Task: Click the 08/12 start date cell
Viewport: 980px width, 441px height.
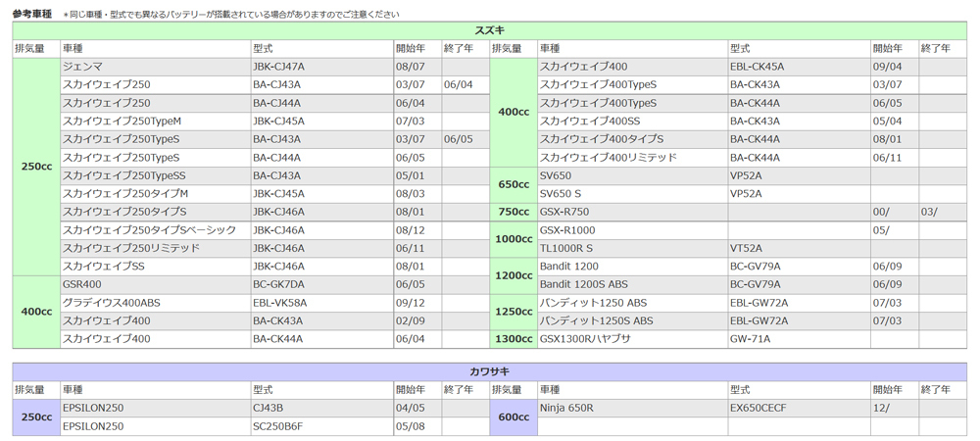Action: click(x=417, y=230)
